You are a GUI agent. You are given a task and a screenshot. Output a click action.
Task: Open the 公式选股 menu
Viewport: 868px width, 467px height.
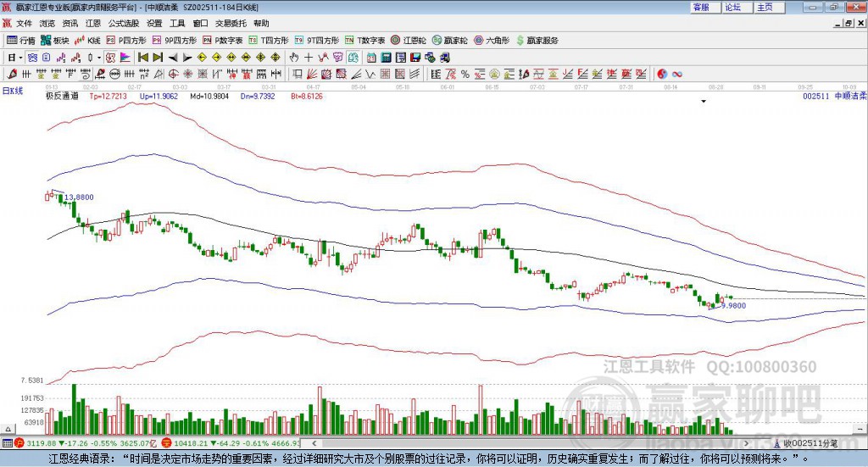[124, 23]
